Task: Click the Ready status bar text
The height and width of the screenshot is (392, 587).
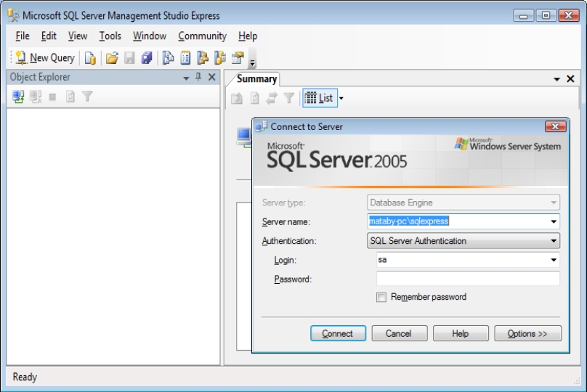Action: (x=25, y=377)
